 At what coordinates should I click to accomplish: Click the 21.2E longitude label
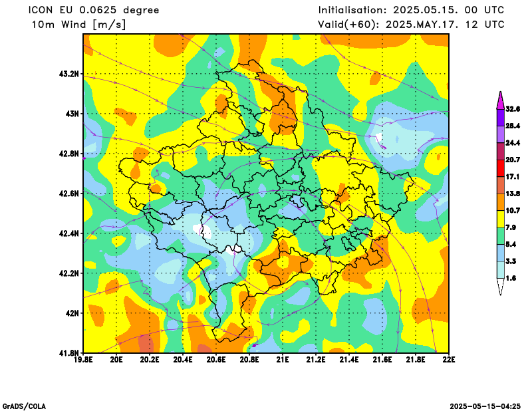point(316,360)
